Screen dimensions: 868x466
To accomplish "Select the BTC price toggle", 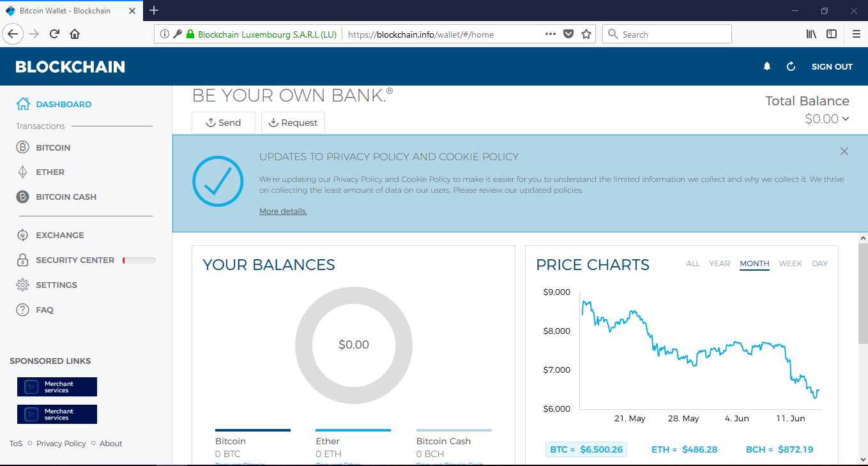I will (x=586, y=449).
